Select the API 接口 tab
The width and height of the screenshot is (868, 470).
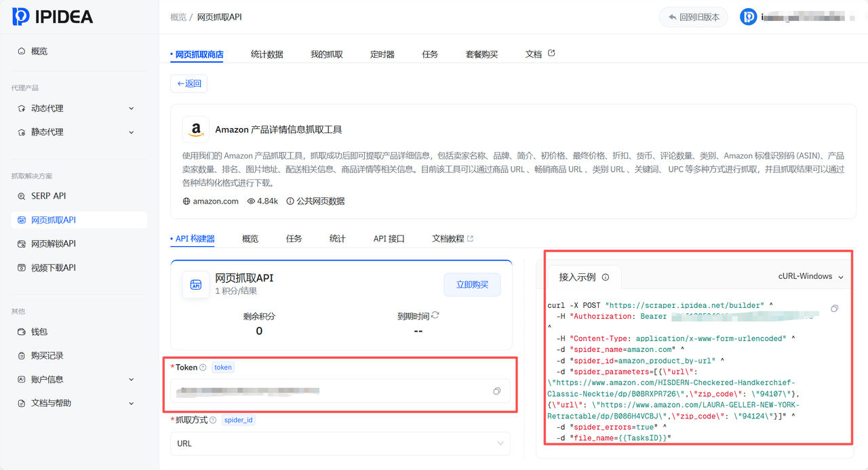click(389, 239)
